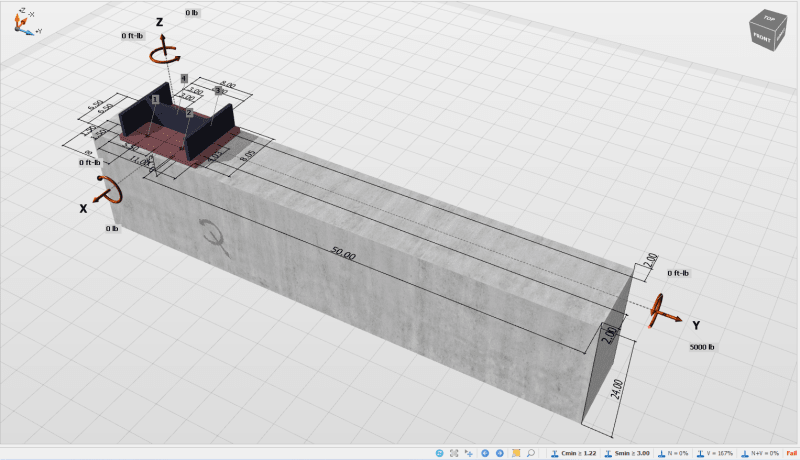Select anchor number 2 label
This screenshot has height=460, width=800.
(x=189, y=113)
